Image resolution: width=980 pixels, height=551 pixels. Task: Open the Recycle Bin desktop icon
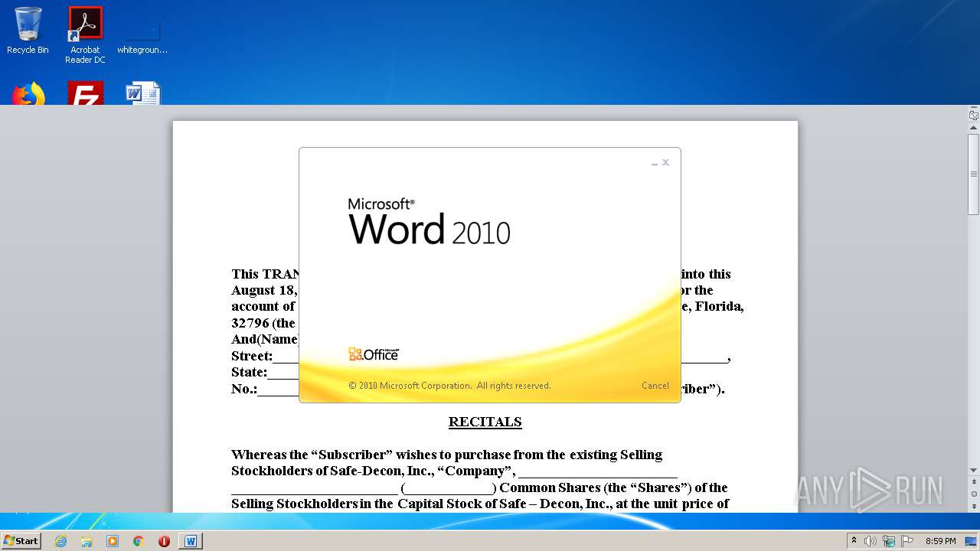click(x=28, y=31)
